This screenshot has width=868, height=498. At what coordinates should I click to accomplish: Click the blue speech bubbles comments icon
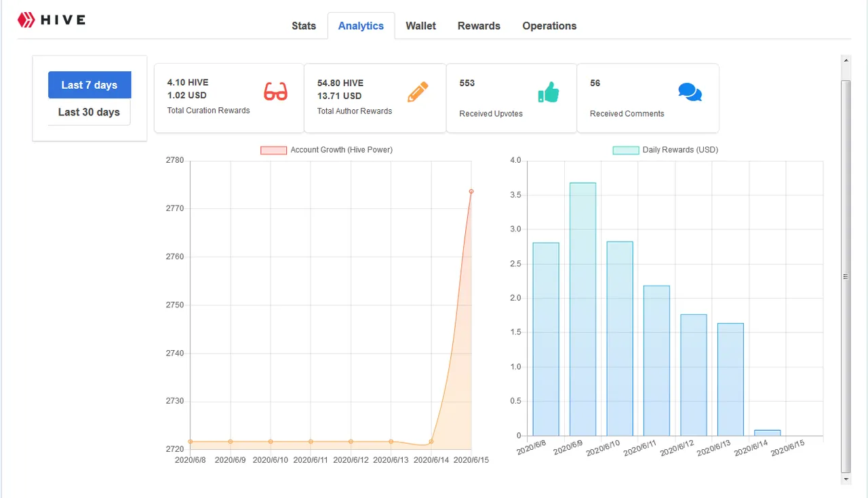point(690,92)
